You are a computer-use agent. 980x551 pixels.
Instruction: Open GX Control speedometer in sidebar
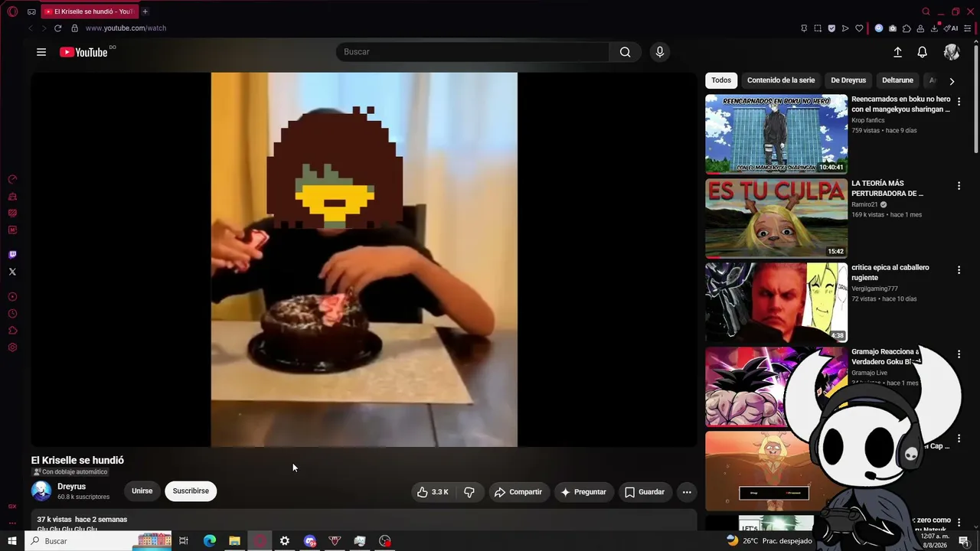pos(12,179)
